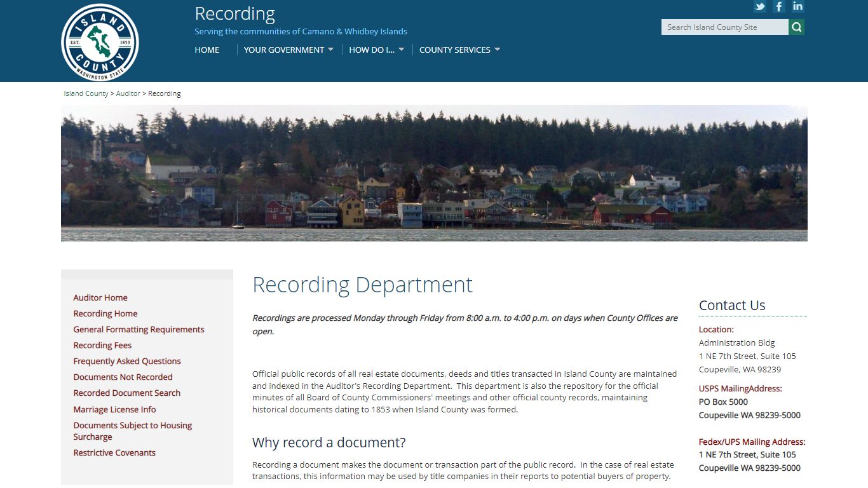Click the 'USPS MailingAddress:' label

740,388
